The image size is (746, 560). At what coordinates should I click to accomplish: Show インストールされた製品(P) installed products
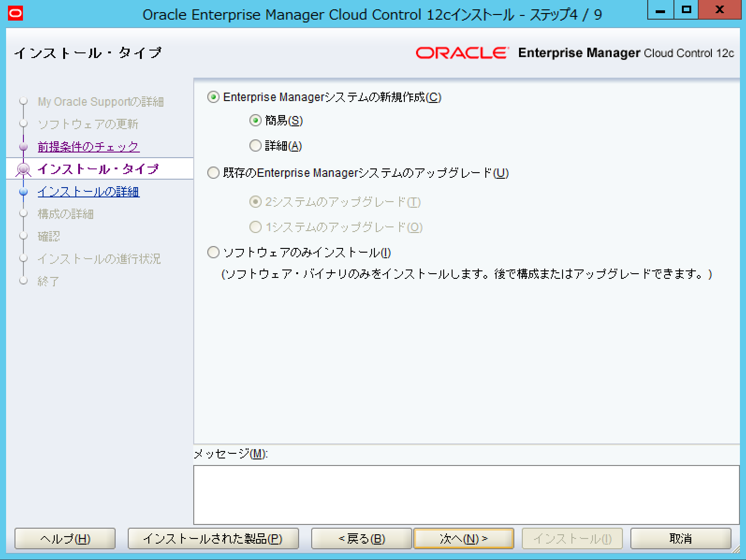click(x=213, y=538)
